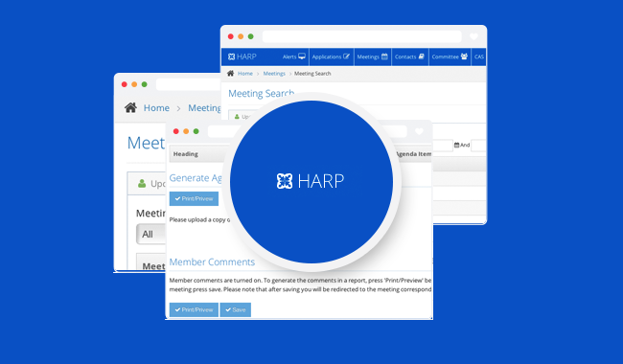Click the Heading column header
The width and height of the screenshot is (623, 364).
tap(186, 154)
